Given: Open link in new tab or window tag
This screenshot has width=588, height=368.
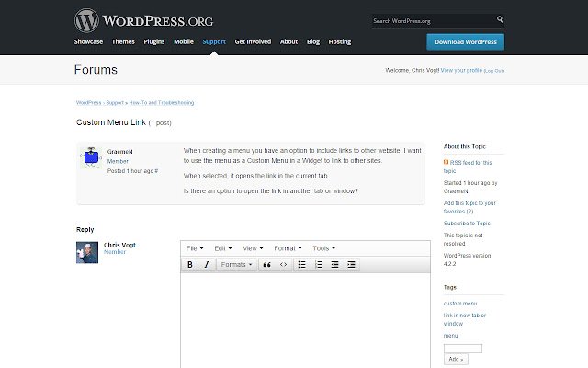Looking at the screenshot, I should point(465,319).
